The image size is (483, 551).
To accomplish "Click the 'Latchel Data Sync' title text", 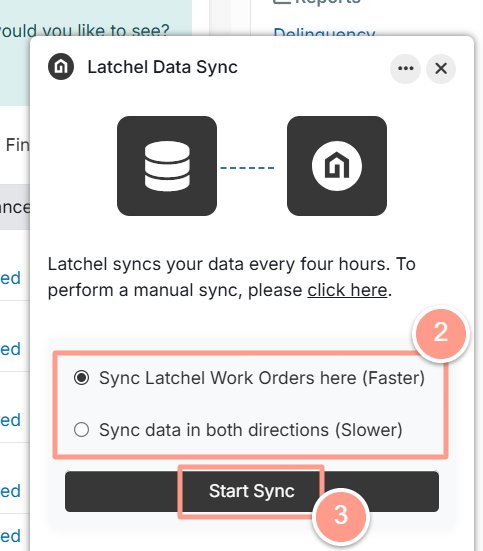I will pos(162,67).
